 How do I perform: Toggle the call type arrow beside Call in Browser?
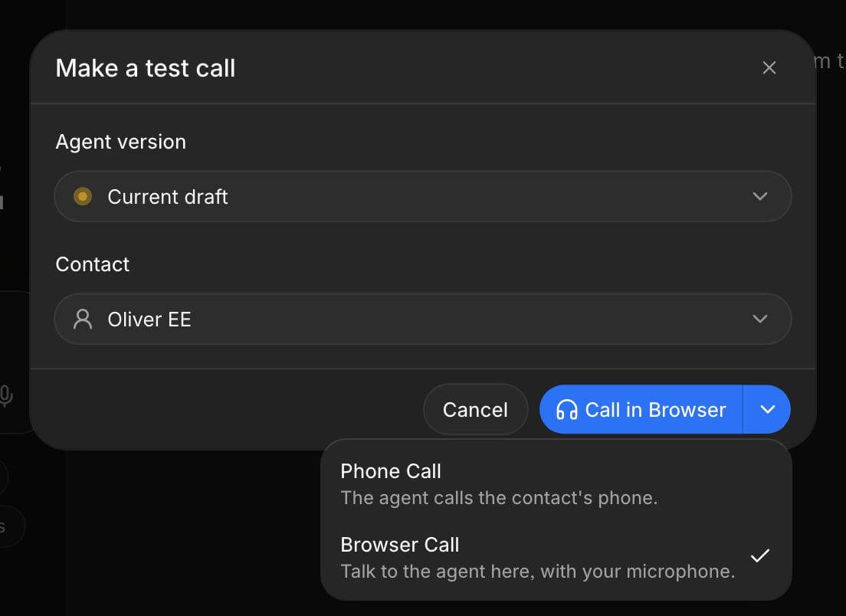coord(767,409)
